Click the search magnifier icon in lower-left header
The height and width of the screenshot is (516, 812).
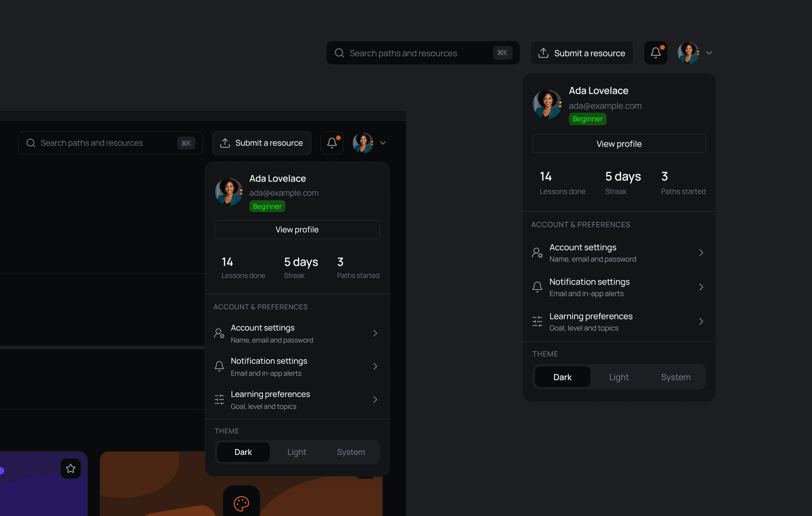point(31,143)
